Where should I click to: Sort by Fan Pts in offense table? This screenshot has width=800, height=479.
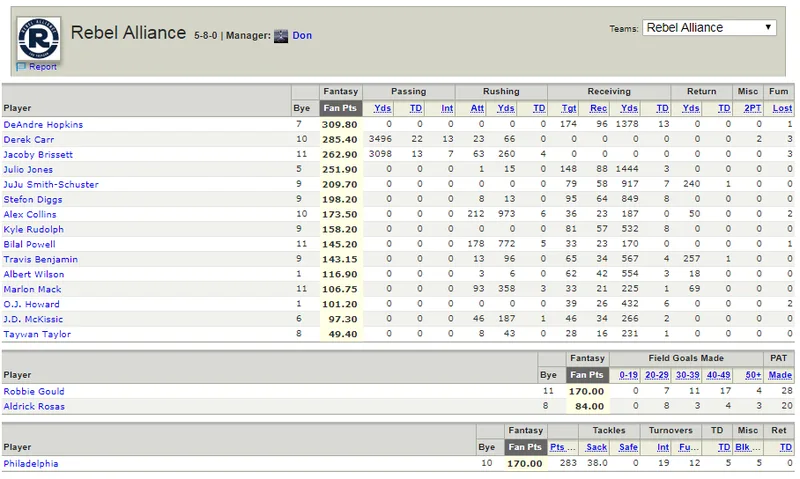340,108
